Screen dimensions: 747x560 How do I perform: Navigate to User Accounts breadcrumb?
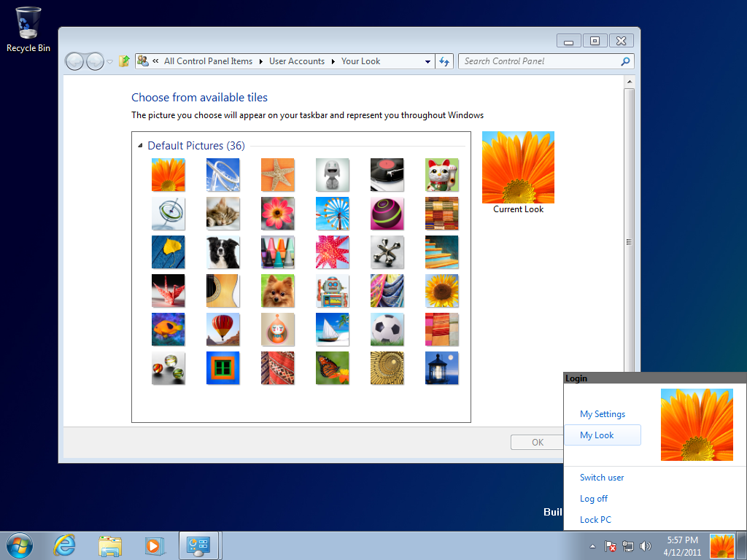296,61
